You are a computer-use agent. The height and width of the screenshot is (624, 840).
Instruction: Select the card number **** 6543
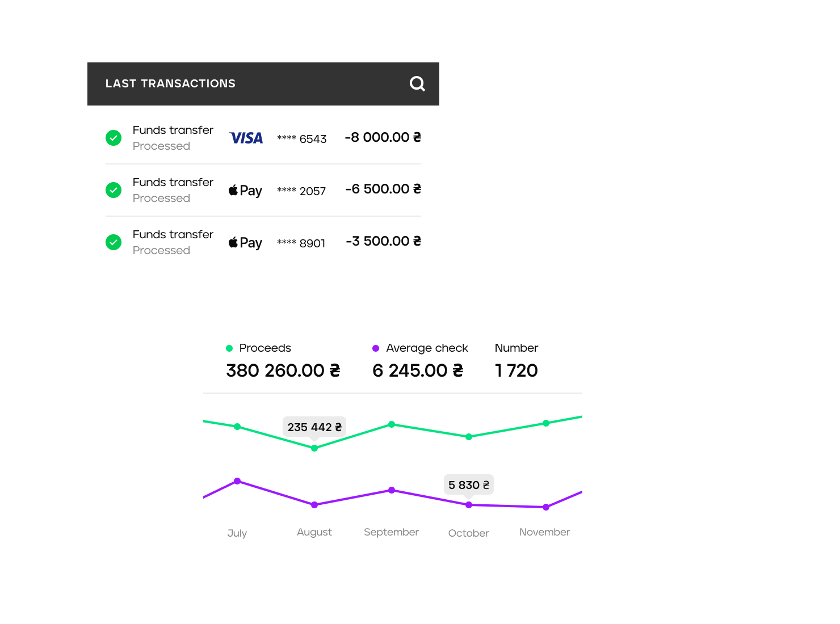(x=302, y=139)
